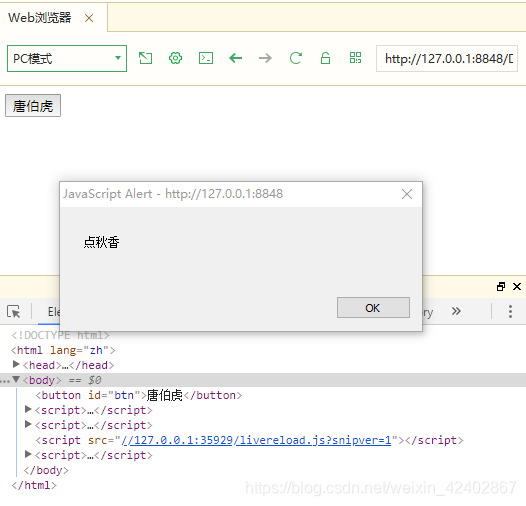Show more DevTools tabs chevron

coord(456,311)
